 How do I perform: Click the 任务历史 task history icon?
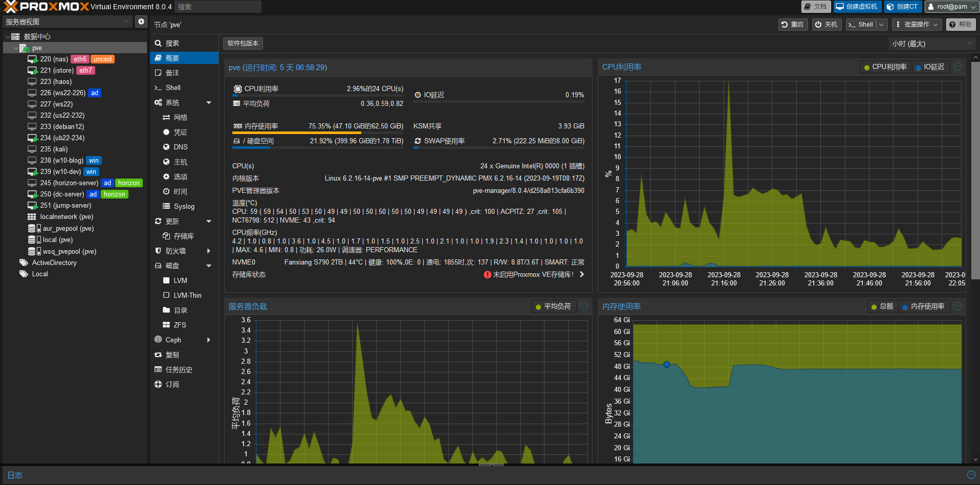pyautogui.click(x=158, y=370)
